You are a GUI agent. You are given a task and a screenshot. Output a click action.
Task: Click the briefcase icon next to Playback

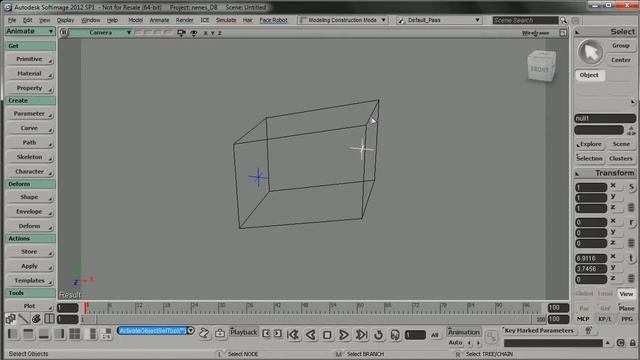click(x=220, y=333)
